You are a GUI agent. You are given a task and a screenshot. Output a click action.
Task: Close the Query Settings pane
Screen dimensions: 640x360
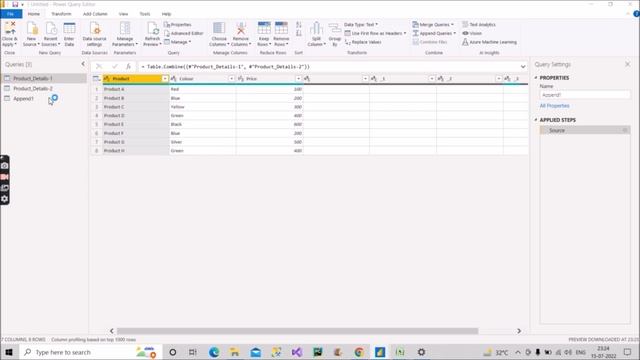point(627,64)
